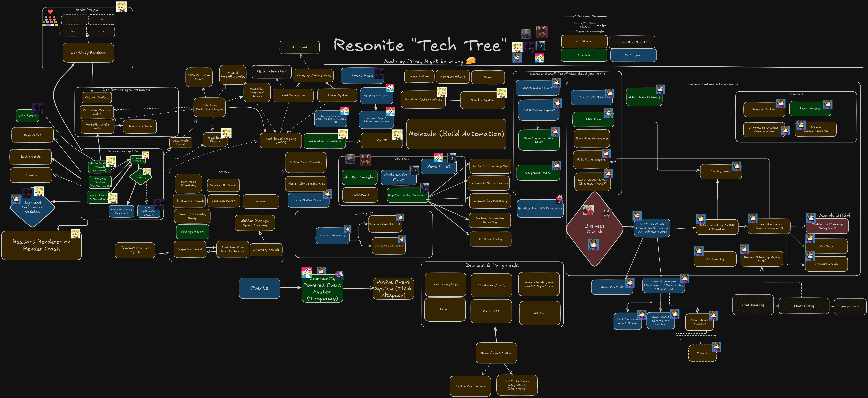Click the "Events" blue node

pyautogui.click(x=259, y=288)
